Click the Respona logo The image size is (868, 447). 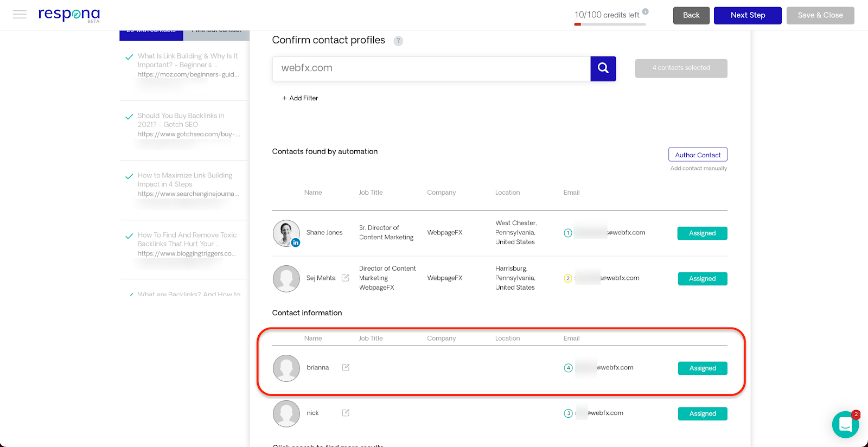click(69, 15)
